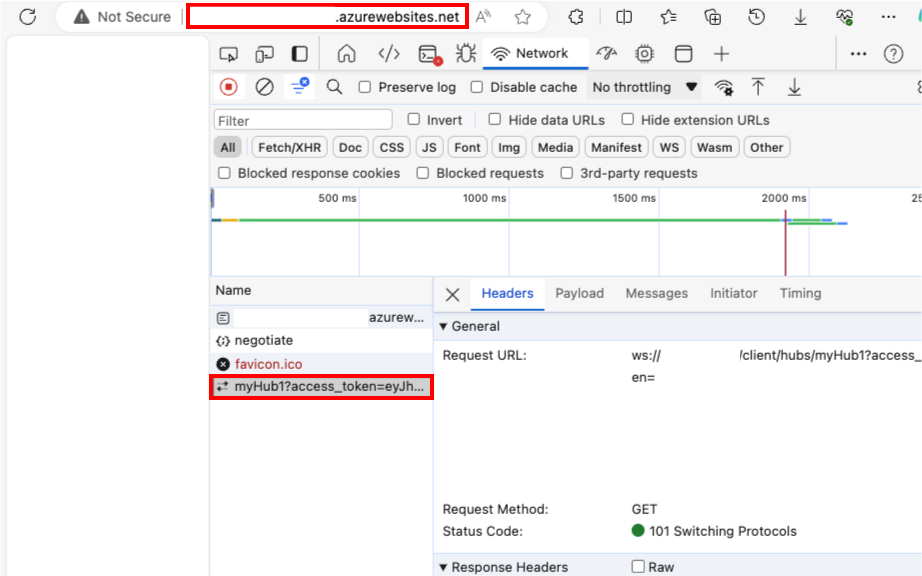Export HAR file via download arrow
The height and width of the screenshot is (576, 922).
794,87
